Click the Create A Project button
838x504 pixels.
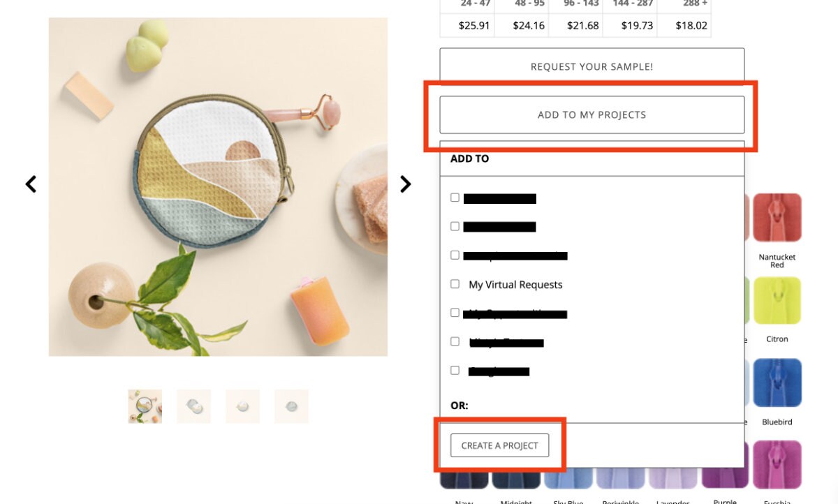point(499,445)
